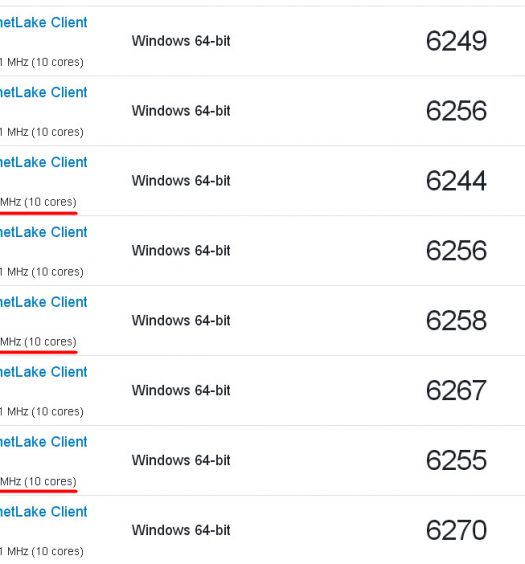Open the CometLake Client link between rows 6249 and 6244

pyautogui.click(x=44, y=92)
